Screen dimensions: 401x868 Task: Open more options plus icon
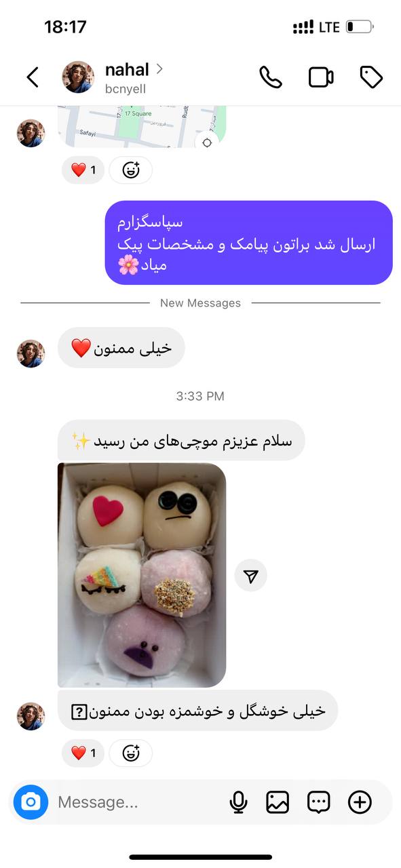(360, 802)
